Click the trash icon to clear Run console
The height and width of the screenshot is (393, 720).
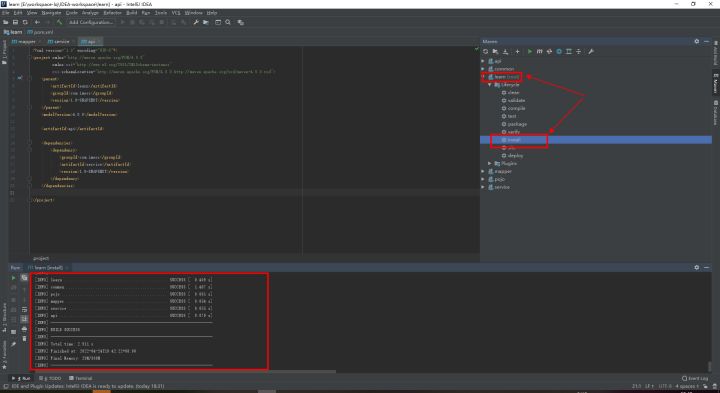pos(24,338)
